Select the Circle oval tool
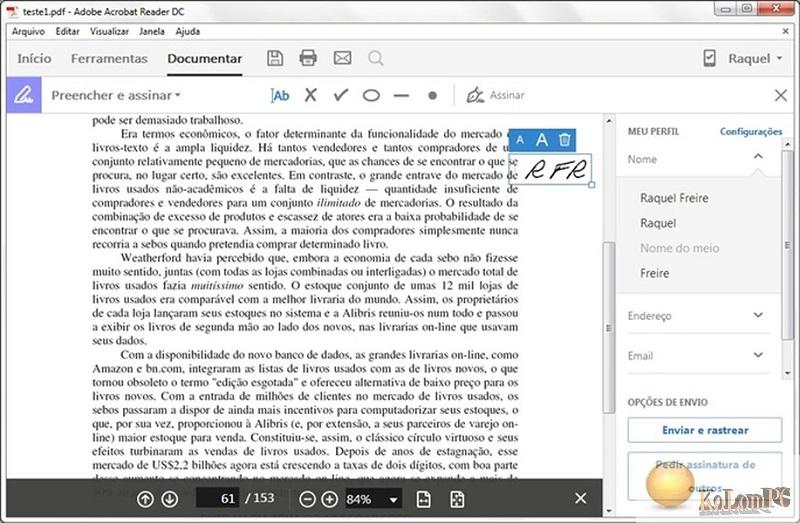 click(x=371, y=95)
